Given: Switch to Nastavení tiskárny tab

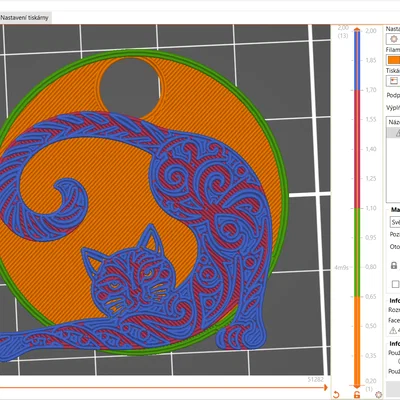Looking at the screenshot, I should pyautogui.click(x=25, y=18).
